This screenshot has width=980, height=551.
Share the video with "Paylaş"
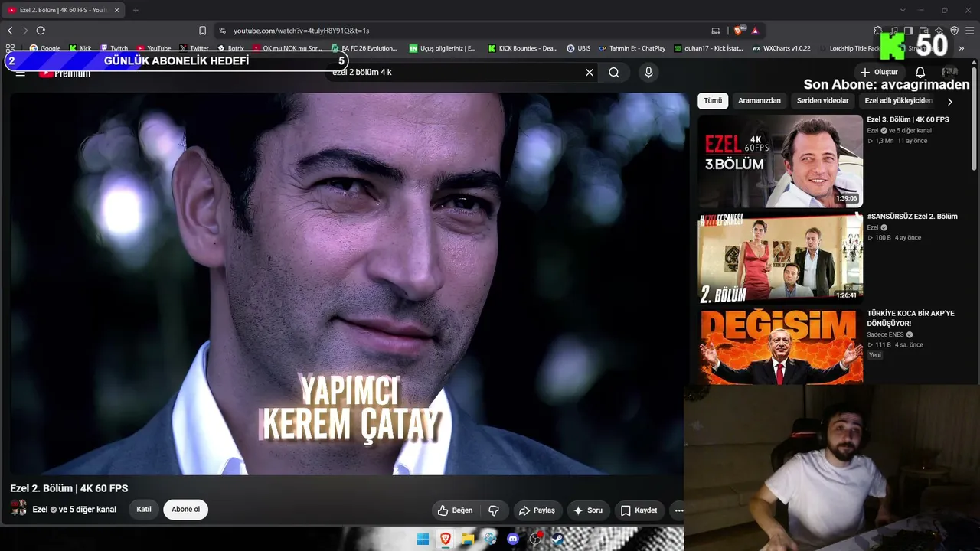(x=537, y=510)
